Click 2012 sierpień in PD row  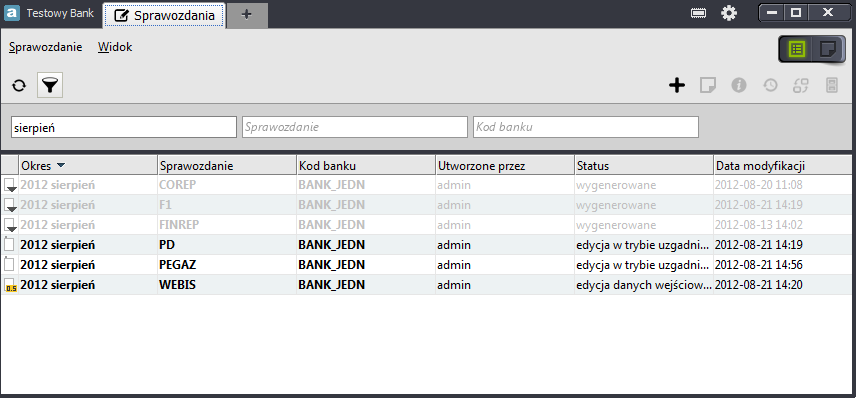pyautogui.click(x=58, y=245)
